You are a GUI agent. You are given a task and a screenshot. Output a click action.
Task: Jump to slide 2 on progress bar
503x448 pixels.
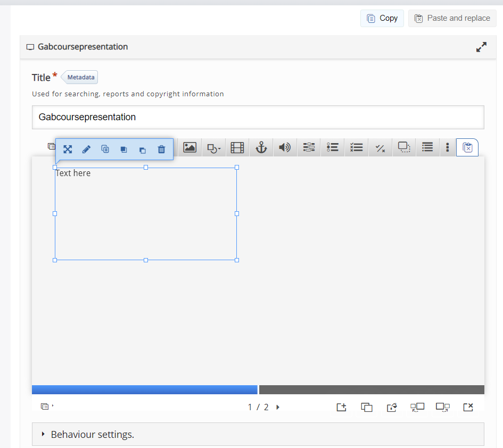tap(372, 389)
